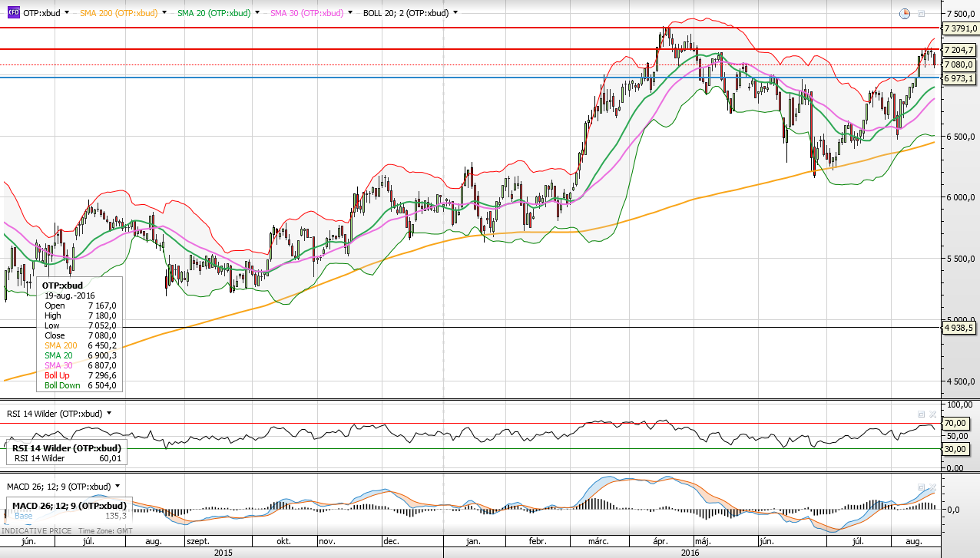
Task: Maximize the main price chart panel
Action: coord(922,13)
